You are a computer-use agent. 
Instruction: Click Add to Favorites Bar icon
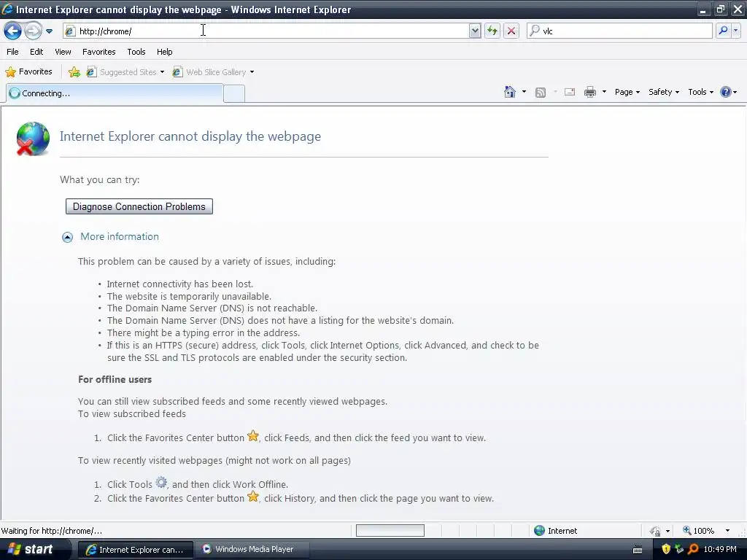pyautogui.click(x=74, y=72)
